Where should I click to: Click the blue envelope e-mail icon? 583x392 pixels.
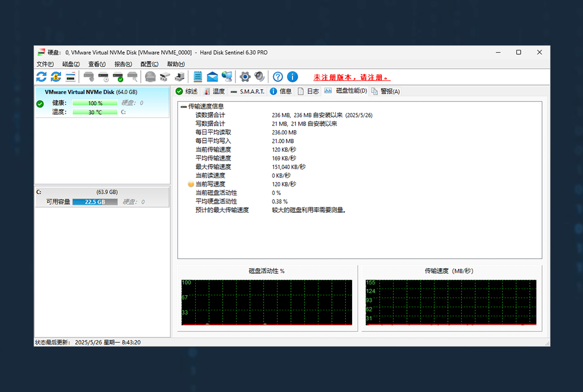[x=212, y=77]
